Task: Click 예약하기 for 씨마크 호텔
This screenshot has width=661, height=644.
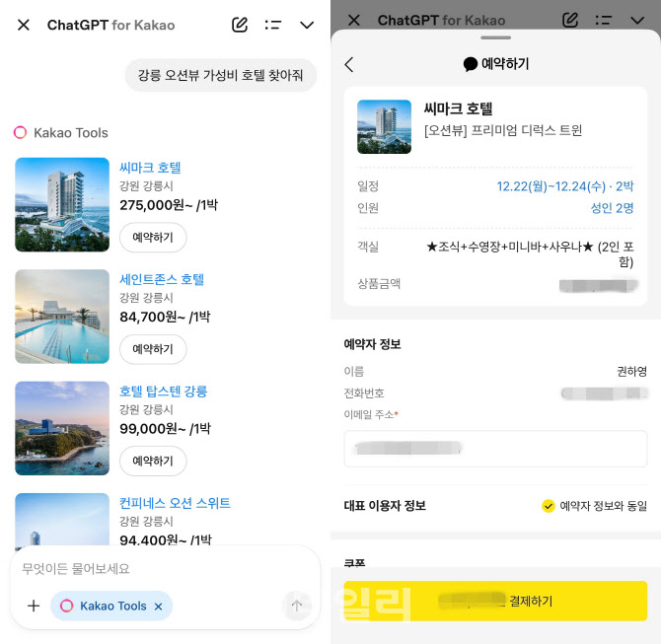Action: coord(153,238)
